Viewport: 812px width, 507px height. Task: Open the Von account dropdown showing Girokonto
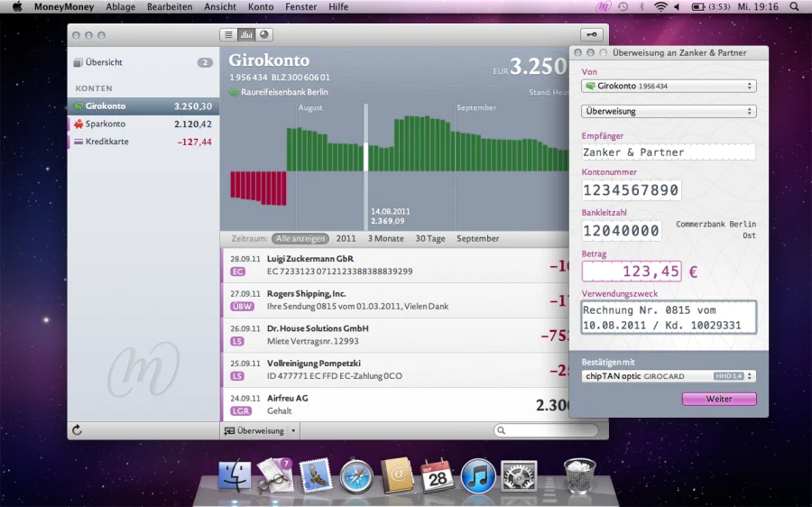click(x=669, y=86)
